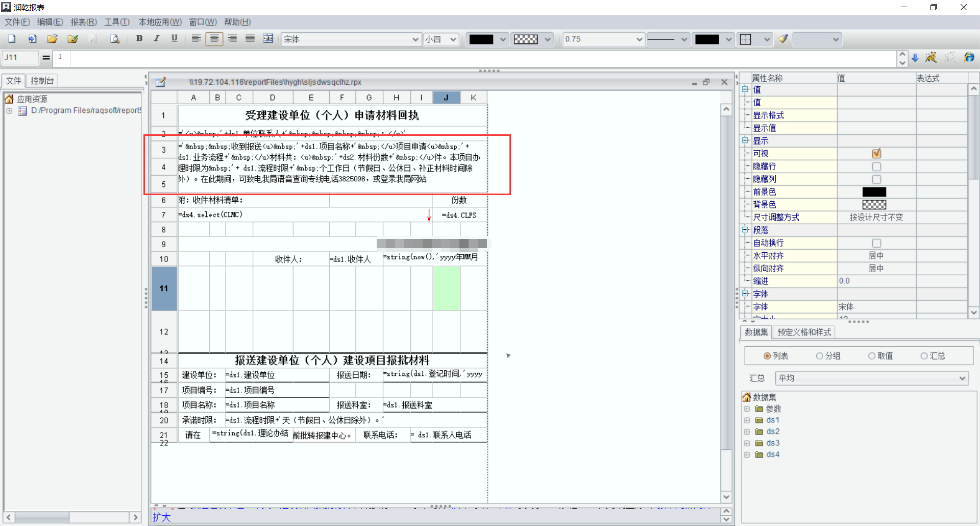The height and width of the screenshot is (526, 980).
Task: Restore the report document sub-window
Action: tap(706, 82)
